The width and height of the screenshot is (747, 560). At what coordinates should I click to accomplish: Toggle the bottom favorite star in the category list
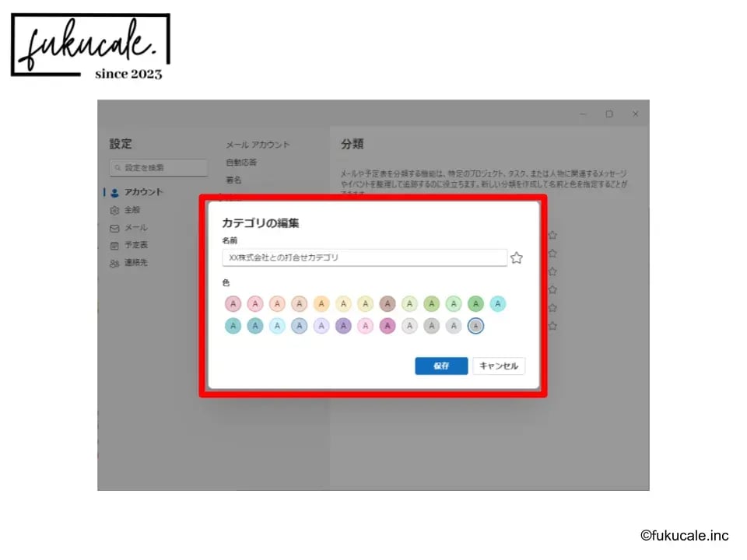pyautogui.click(x=552, y=326)
